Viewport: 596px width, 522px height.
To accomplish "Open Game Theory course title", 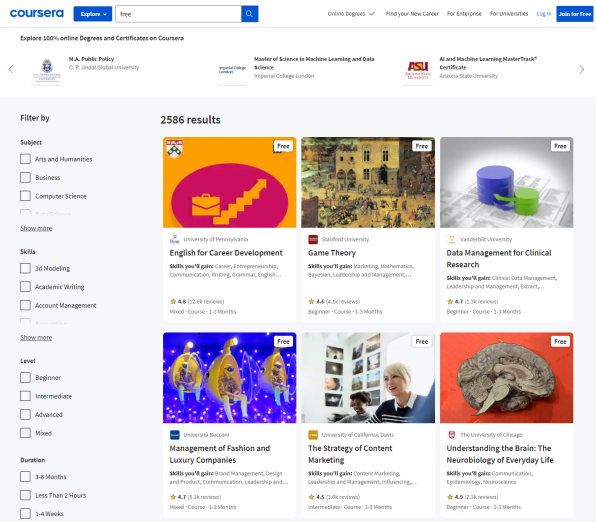I will point(332,253).
